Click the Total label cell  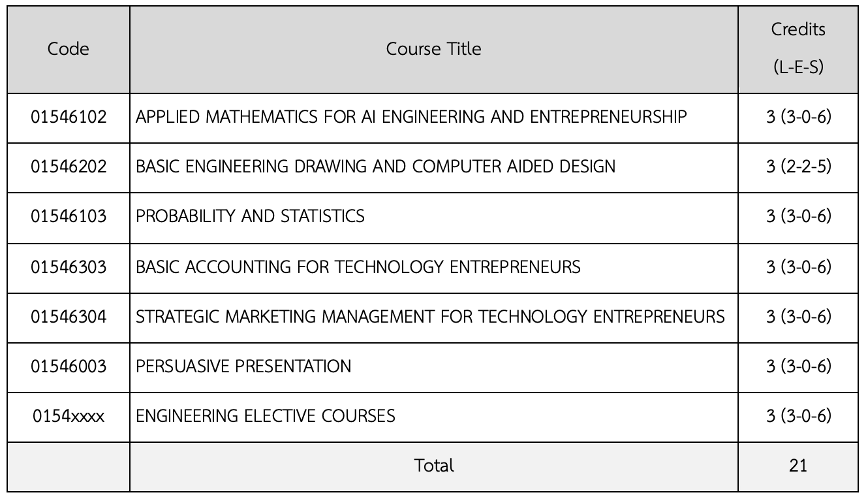(x=433, y=466)
